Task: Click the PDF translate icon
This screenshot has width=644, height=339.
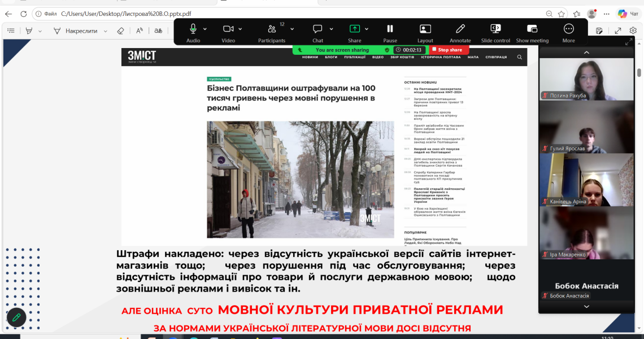Action: [158, 31]
